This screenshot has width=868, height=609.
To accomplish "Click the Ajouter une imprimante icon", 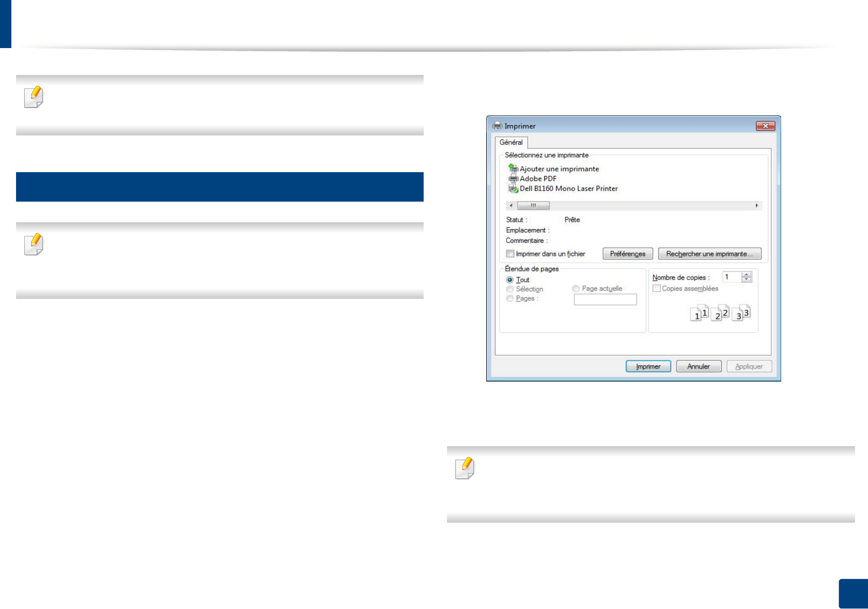I will click(513, 169).
